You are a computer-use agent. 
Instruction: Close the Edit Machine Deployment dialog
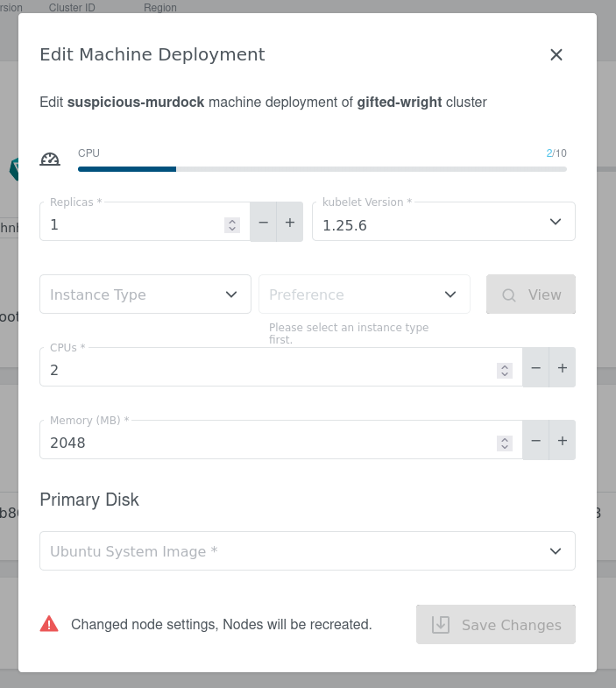pyautogui.click(x=556, y=54)
